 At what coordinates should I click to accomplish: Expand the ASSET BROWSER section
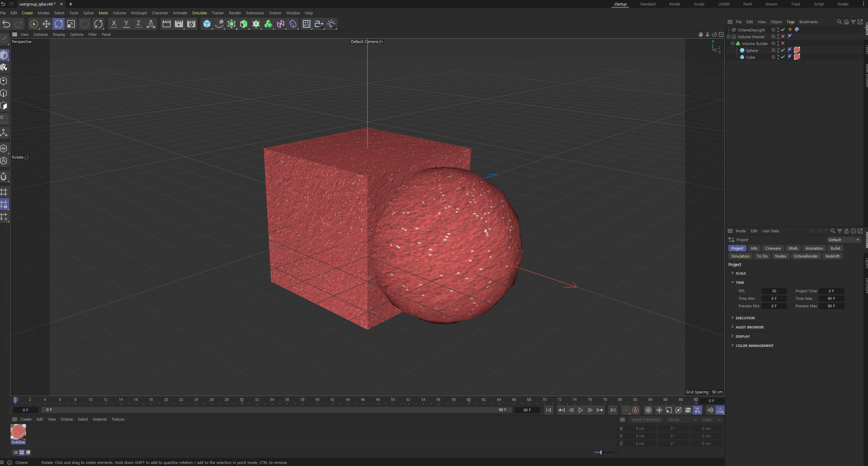click(x=732, y=327)
